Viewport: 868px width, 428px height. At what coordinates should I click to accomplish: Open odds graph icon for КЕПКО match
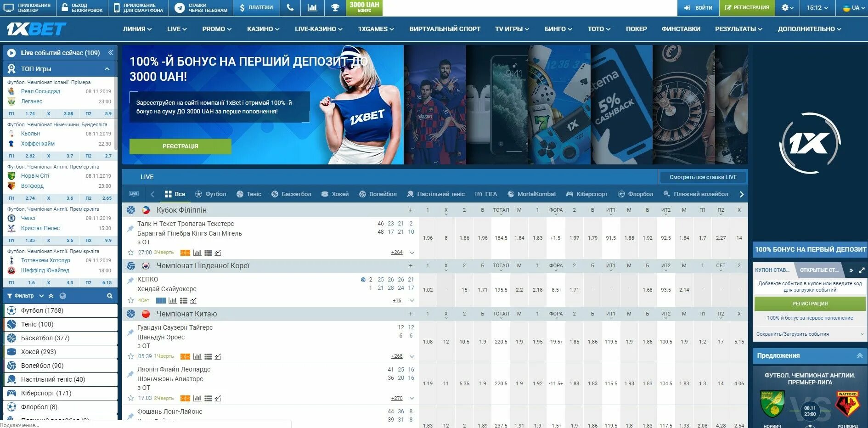(193, 300)
